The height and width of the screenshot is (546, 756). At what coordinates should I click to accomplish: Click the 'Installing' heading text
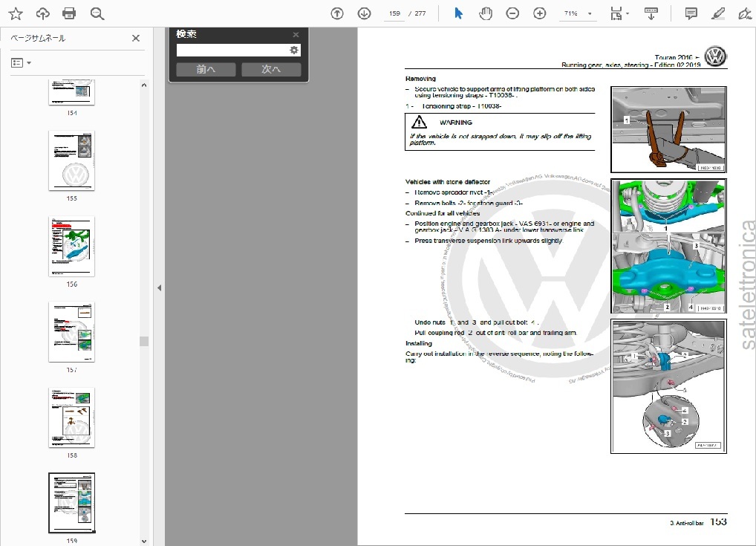[419, 343]
